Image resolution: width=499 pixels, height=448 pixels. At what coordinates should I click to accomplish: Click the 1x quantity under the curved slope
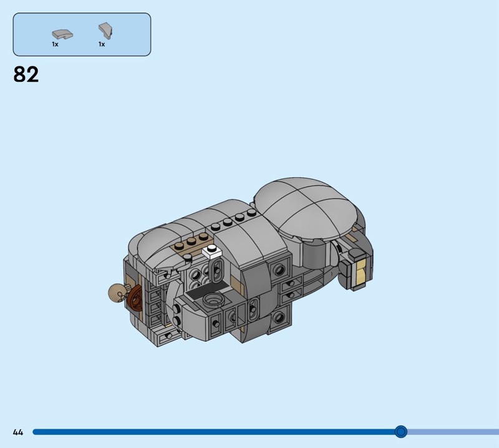55,45
